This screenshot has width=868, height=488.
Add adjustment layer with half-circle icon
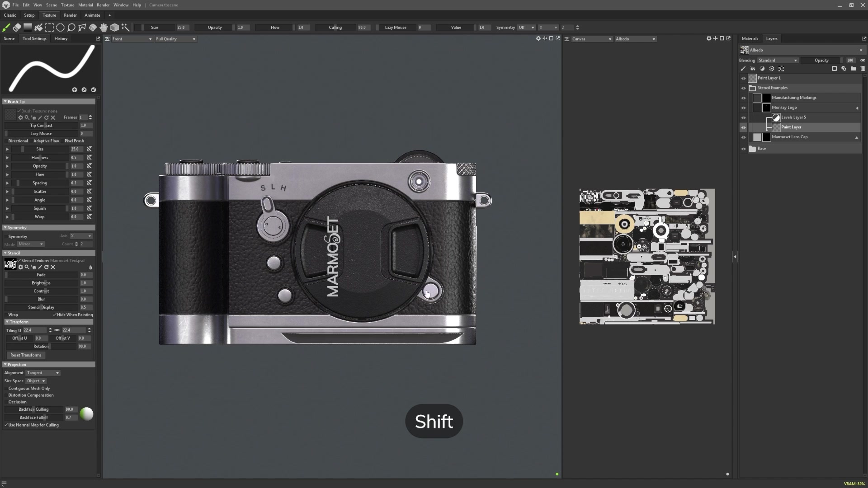[x=762, y=69]
